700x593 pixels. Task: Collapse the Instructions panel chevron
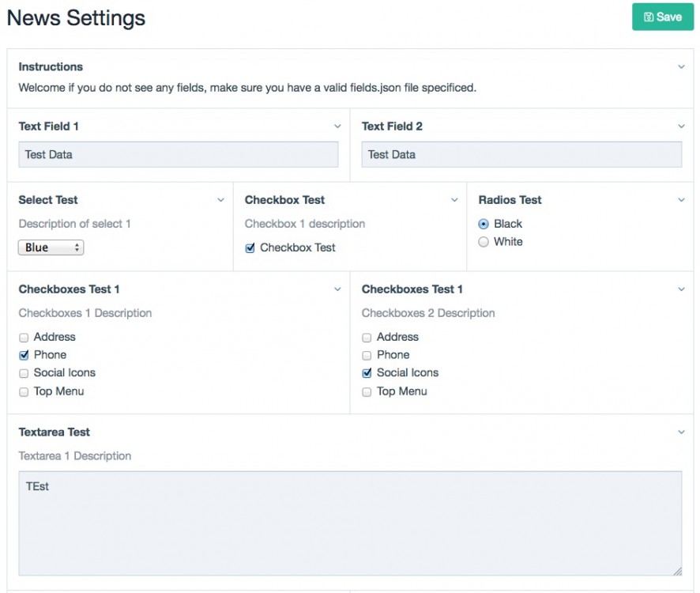681,67
